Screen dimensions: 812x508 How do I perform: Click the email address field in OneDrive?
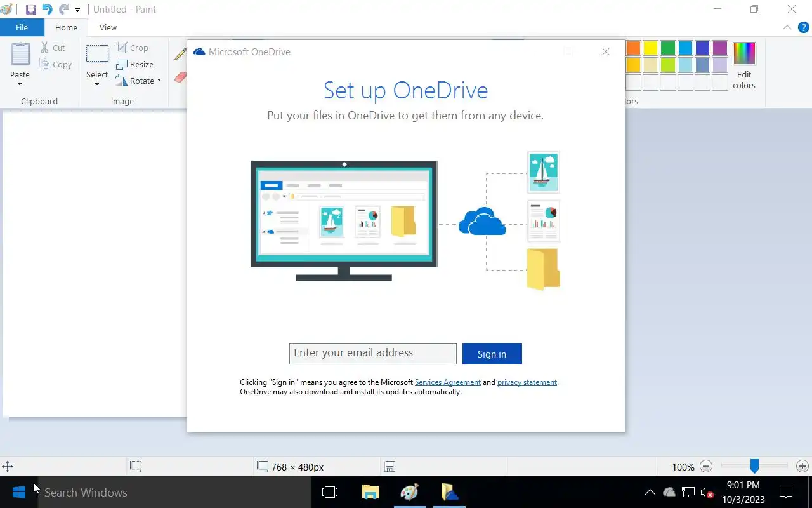click(373, 354)
